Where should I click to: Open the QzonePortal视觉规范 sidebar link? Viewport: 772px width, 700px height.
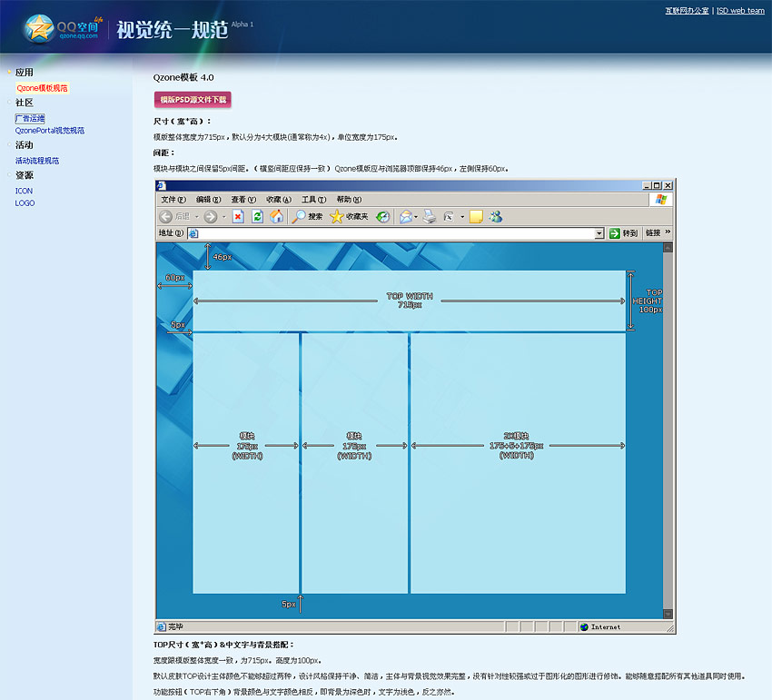[x=50, y=131]
